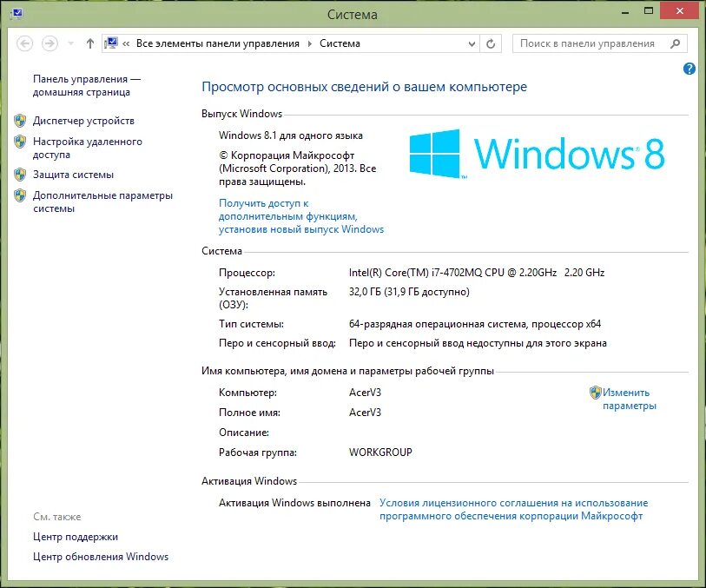Select the memory value '32,0 ГБ (31,9 ГБ доступно)'
This screenshot has height=588, width=706.
pos(409,292)
